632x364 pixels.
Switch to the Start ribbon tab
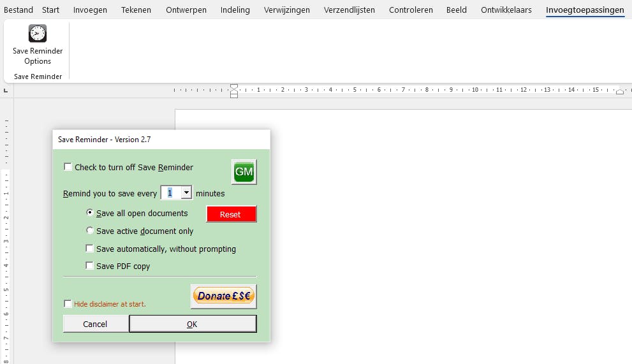(x=51, y=10)
